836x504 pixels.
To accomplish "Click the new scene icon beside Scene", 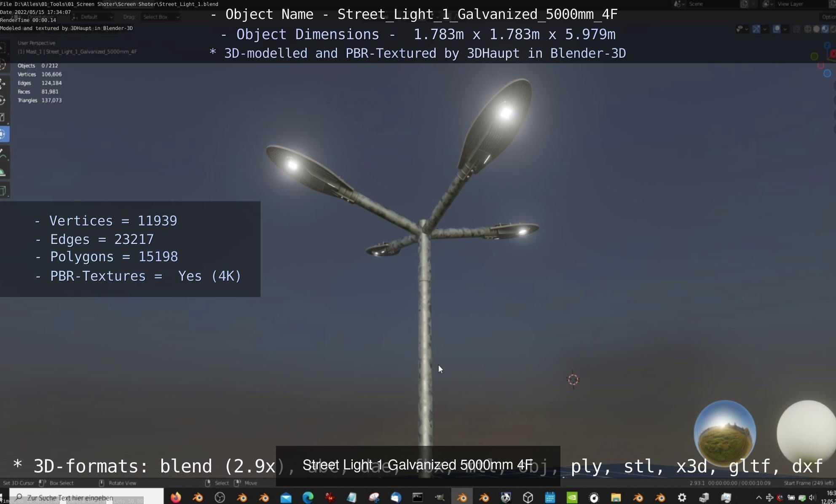I will point(744,4).
